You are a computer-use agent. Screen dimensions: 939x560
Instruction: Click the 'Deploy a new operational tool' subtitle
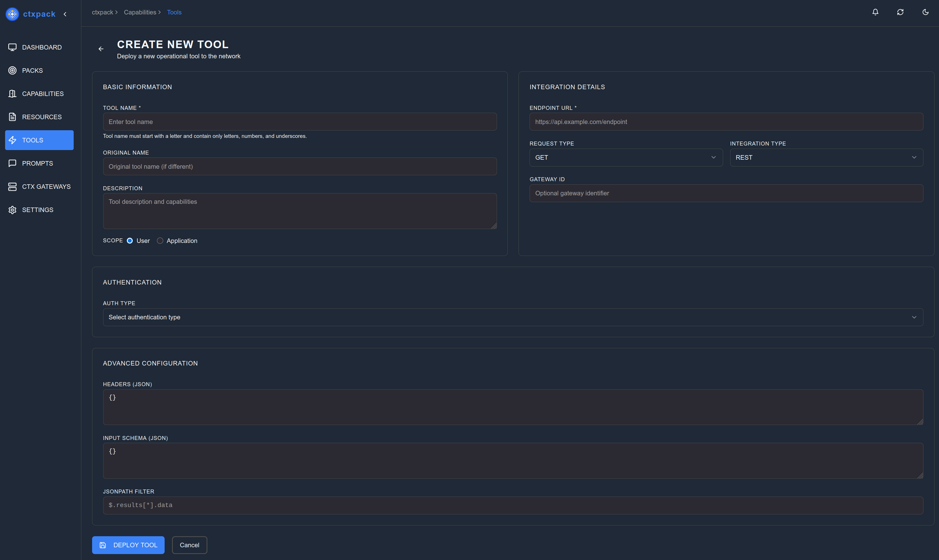click(x=179, y=56)
